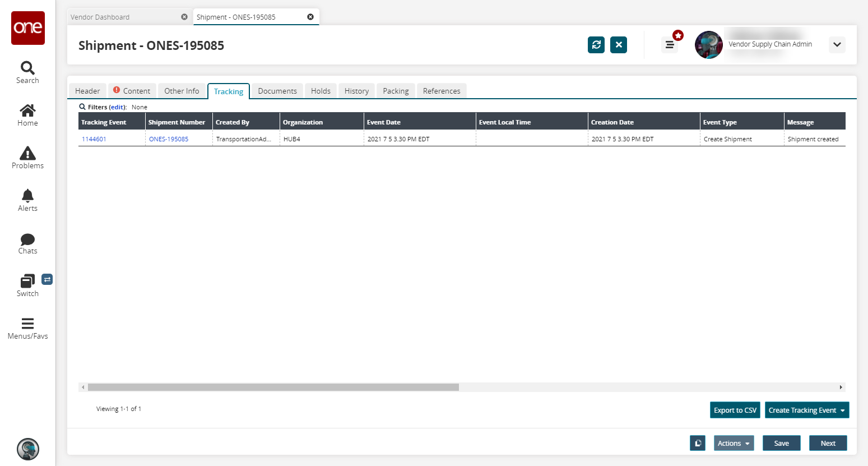
Task: Open the Packing tab
Action: 396,91
